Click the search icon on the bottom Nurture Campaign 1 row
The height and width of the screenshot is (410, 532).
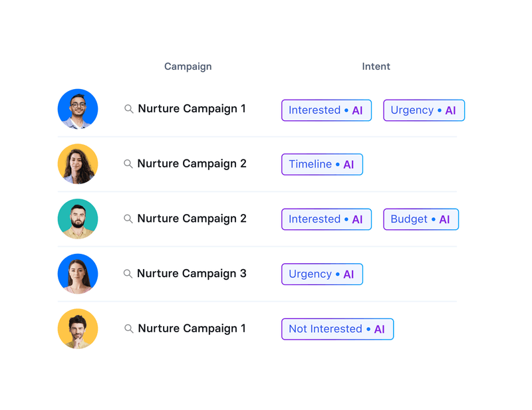coord(129,328)
